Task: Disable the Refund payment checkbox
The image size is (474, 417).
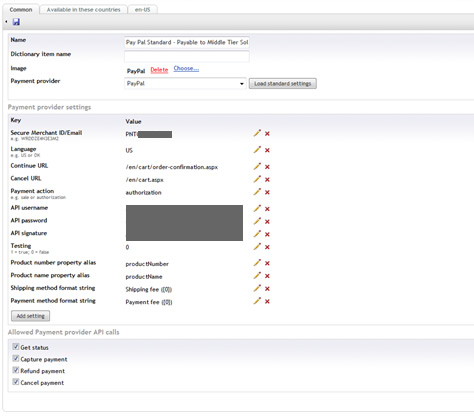Action: [x=16, y=370]
